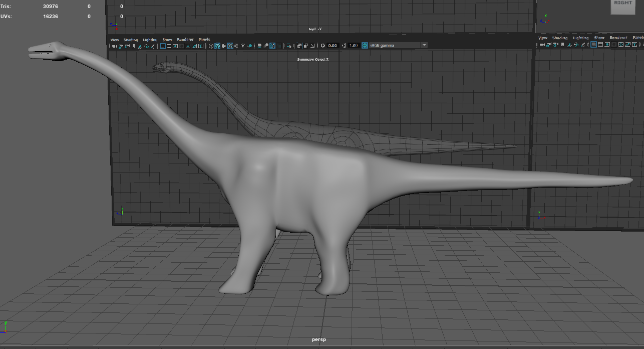
Task: Click the resolution gate icon
Action: (175, 46)
